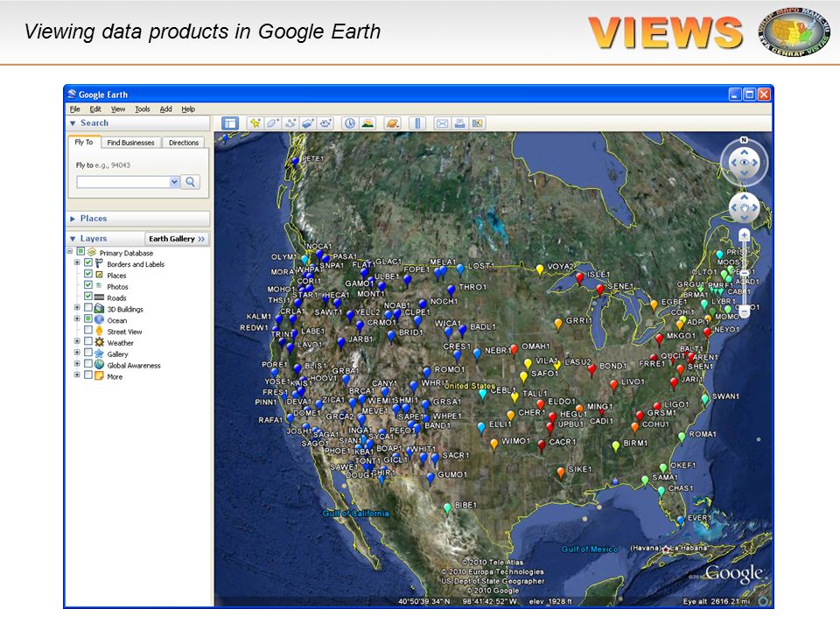
Task: Collapse the Search panel
Action: click(x=73, y=123)
